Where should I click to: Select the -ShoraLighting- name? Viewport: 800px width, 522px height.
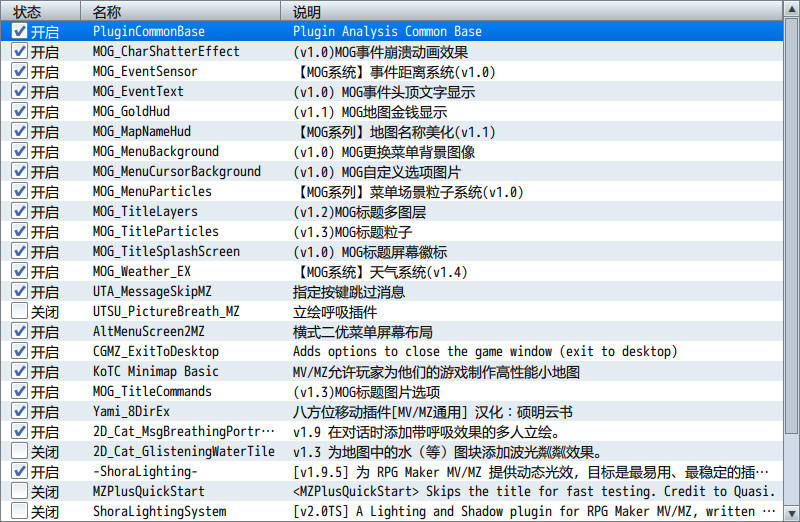(145, 471)
